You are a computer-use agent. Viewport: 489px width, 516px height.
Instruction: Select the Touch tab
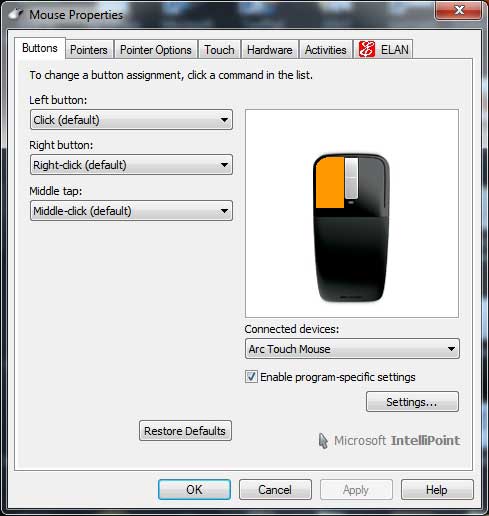(219, 50)
